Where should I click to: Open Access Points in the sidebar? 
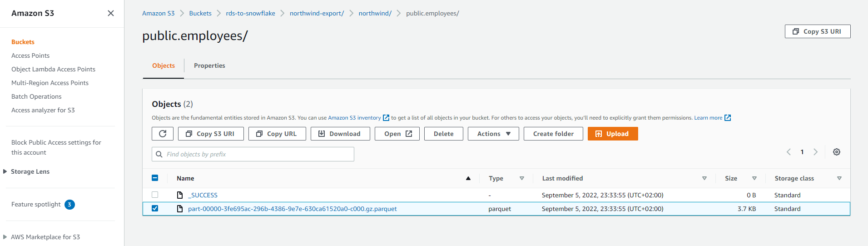click(30, 55)
